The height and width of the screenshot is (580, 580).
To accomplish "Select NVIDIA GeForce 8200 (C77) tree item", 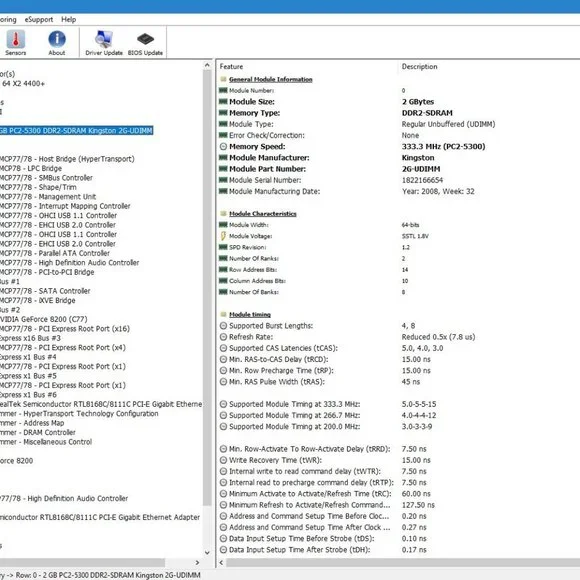I will (44, 319).
